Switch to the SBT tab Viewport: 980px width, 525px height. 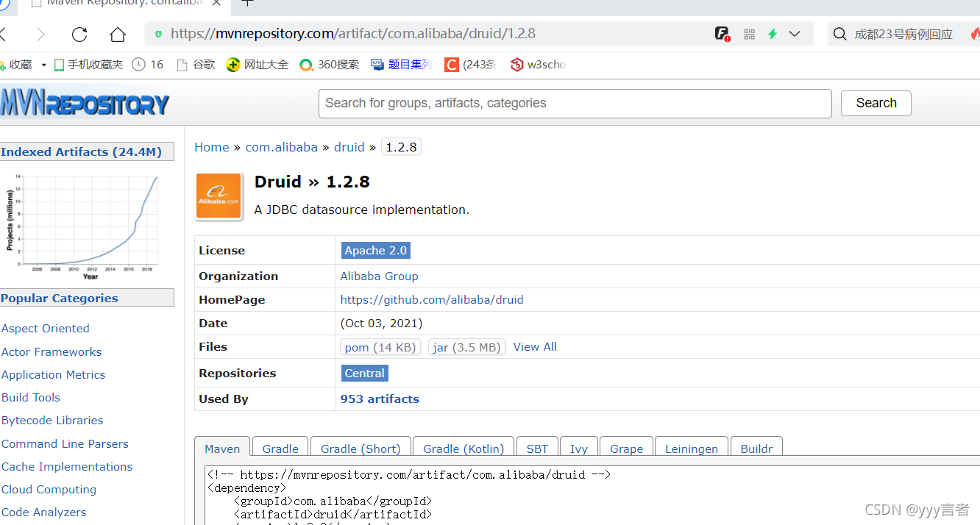[x=537, y=449]
